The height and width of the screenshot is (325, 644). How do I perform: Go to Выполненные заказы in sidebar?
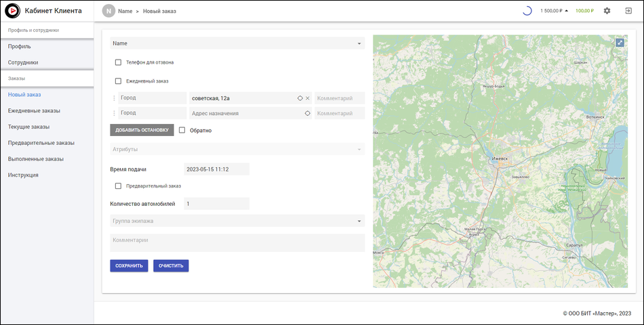[x=35, y=159]
